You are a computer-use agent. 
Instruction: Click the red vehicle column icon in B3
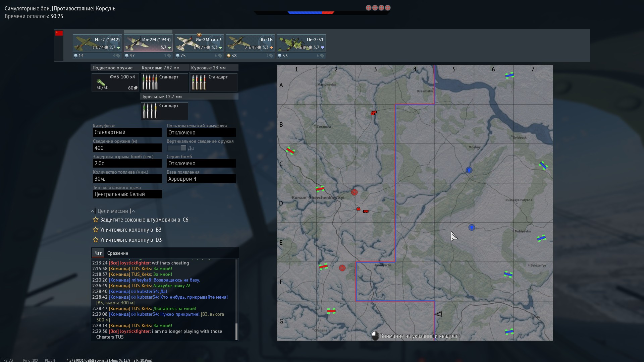[x=373, y=113]
